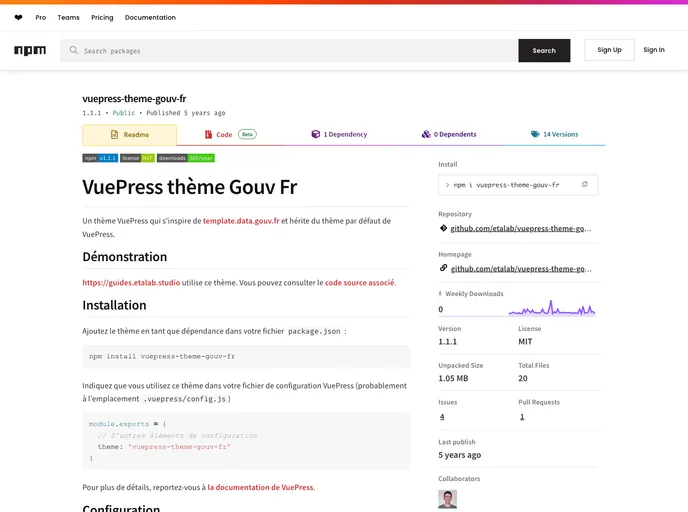
Task: Click the Version value 1.1.1 in sidebar
Action: coord(448,341)
